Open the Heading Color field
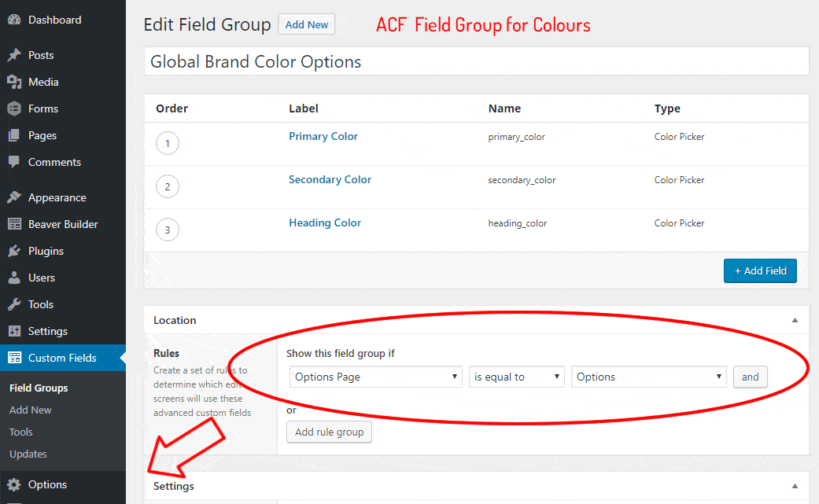819x504 pixels. [325, 223]
